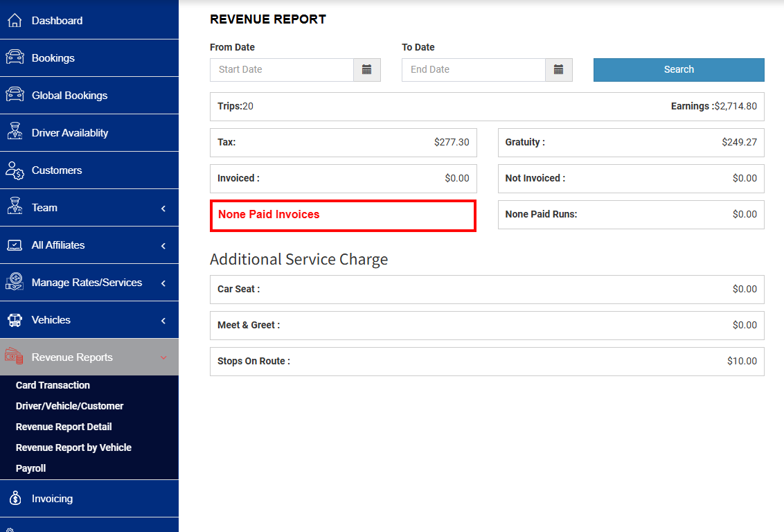
Task: Click the Customers people icon
Action: coord(15,170)
